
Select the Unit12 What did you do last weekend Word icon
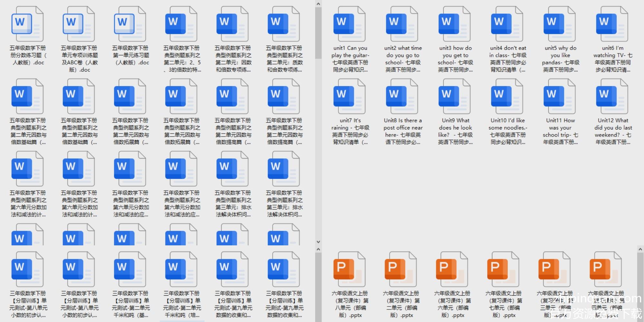click(612, 97)
